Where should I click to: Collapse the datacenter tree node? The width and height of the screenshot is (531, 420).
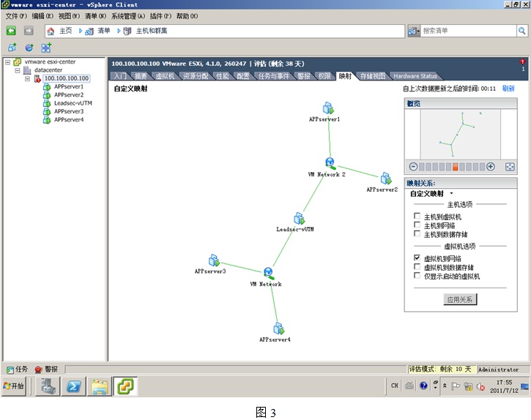tap(18, 70)
